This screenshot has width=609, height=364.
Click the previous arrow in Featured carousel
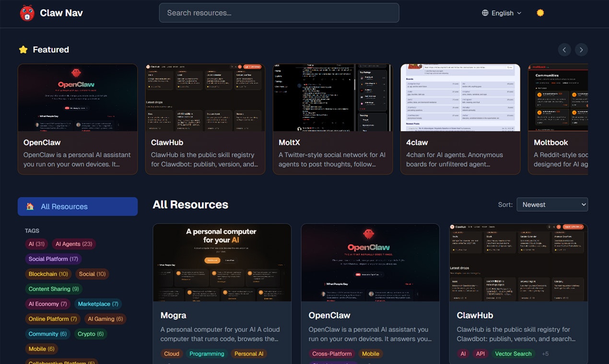pyautogui.click(x=564, y=49)
